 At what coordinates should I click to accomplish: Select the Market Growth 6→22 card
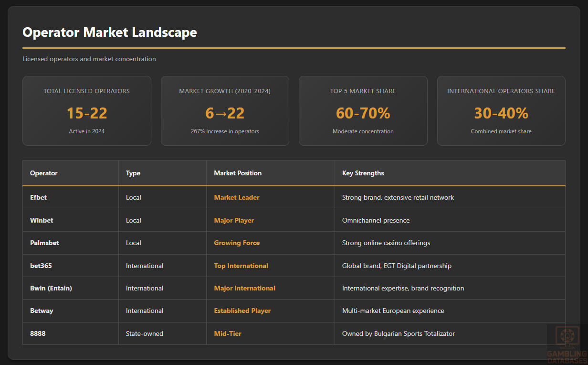point(225,111)
